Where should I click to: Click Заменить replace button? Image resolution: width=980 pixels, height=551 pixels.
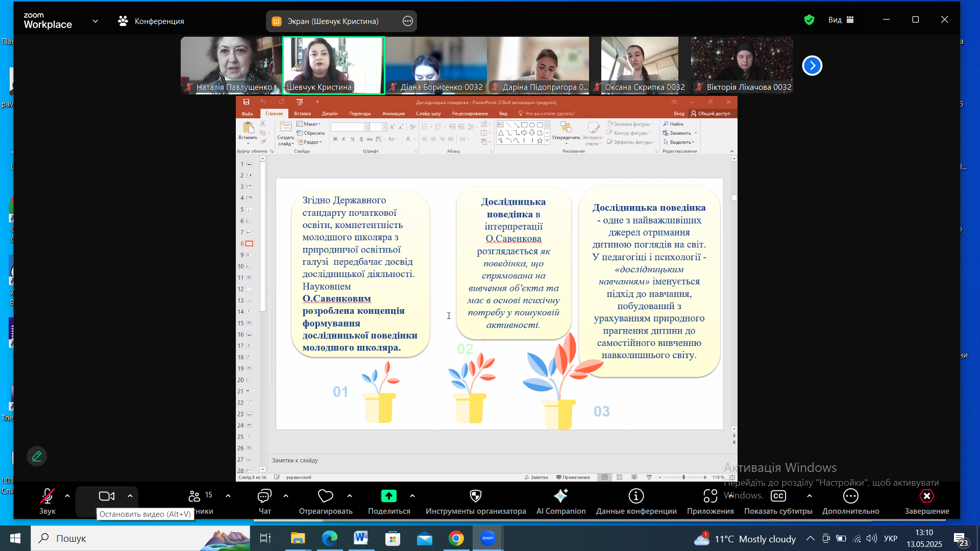click(680, 133)
